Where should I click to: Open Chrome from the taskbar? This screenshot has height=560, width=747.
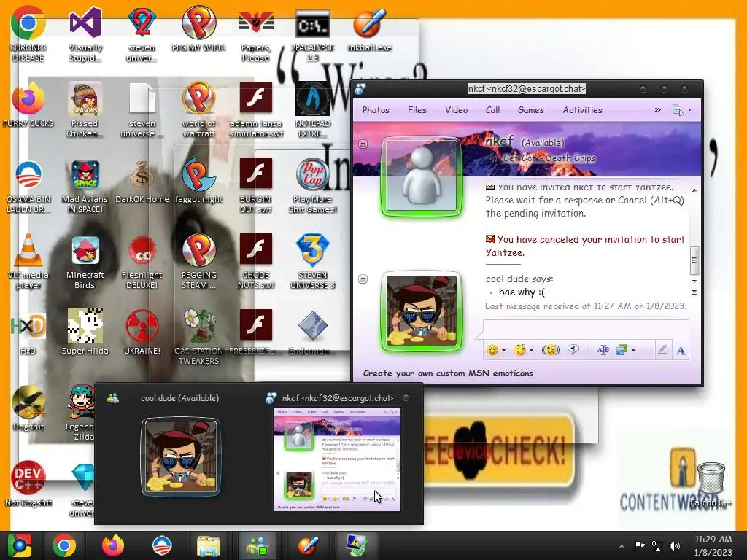coord(64,545)
